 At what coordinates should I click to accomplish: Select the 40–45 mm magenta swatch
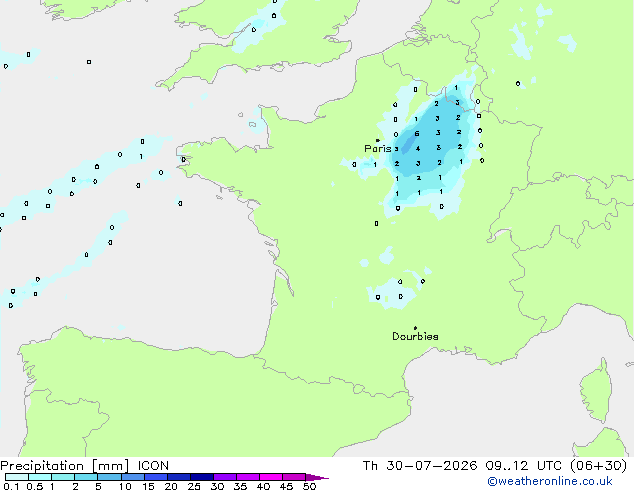(271, 477)
